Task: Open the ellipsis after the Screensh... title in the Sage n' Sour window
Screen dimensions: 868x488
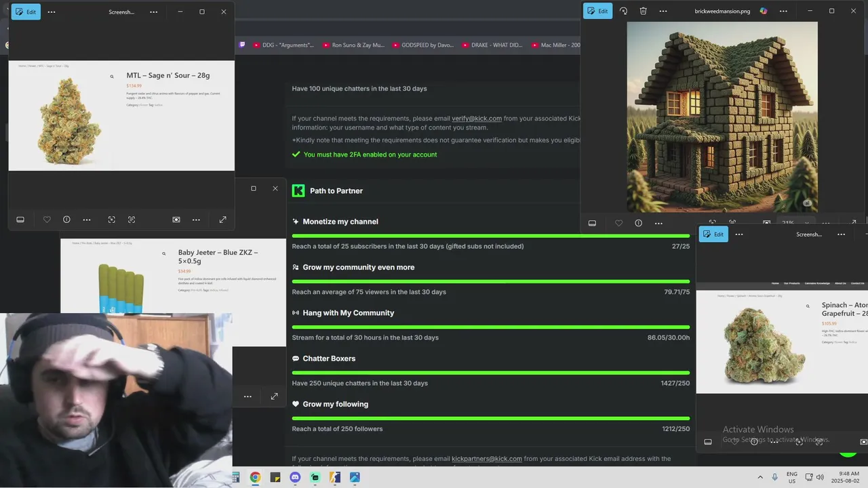Action: click(x=154, y=12)
